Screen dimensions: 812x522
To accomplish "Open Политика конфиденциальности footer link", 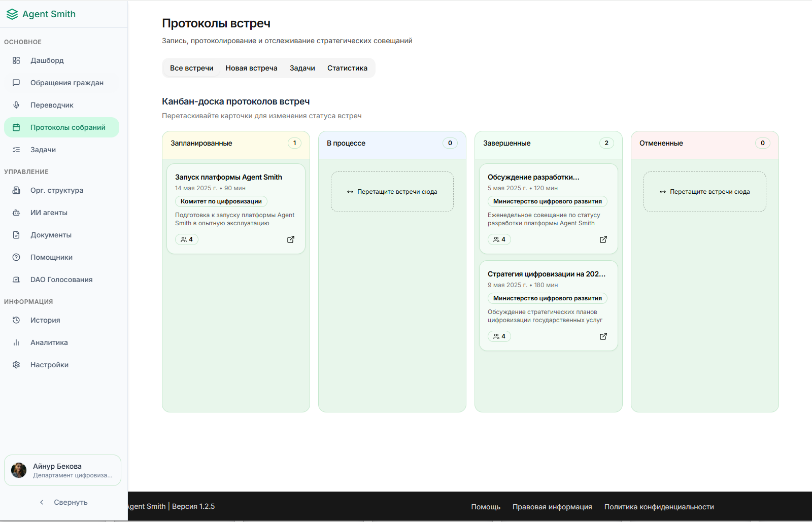I will point(659,507).
